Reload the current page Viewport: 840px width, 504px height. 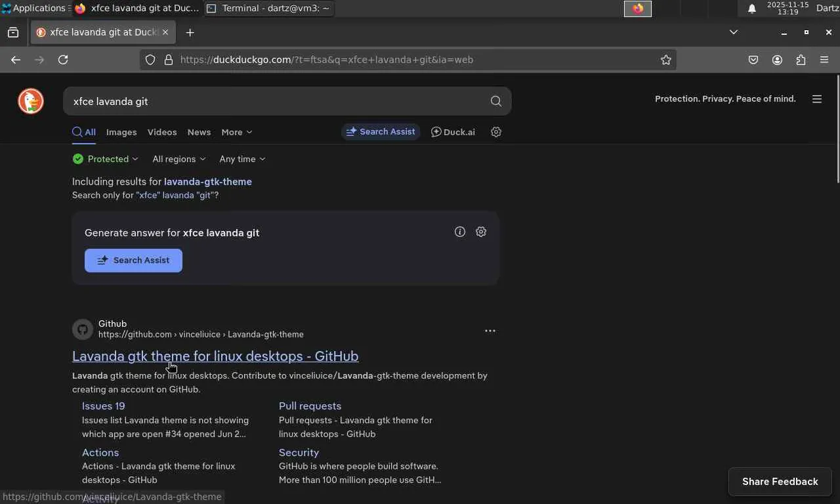pyautogui.click(x=63, y=60)
